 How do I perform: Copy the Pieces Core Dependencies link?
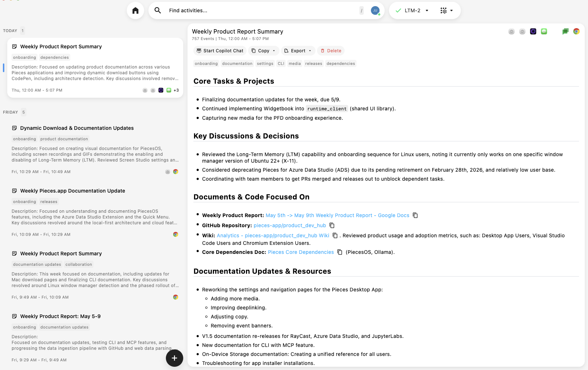(x=340, y=252)
